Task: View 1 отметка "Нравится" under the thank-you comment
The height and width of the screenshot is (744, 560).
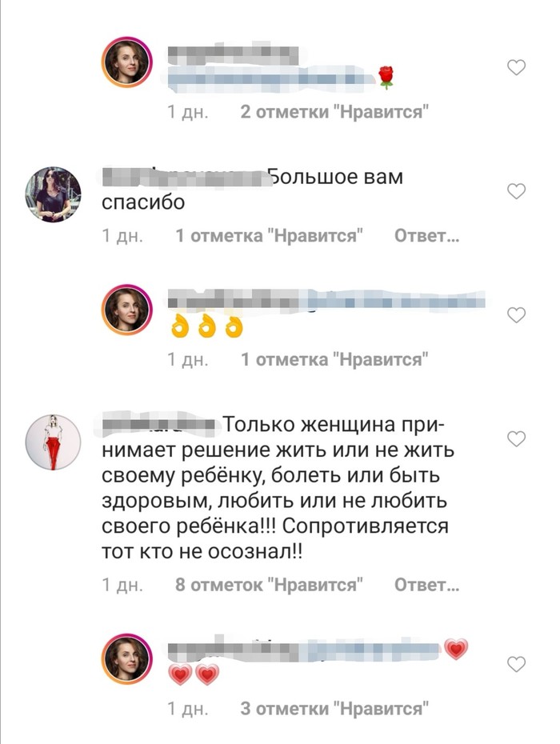Action: click(x=270, y=236)
